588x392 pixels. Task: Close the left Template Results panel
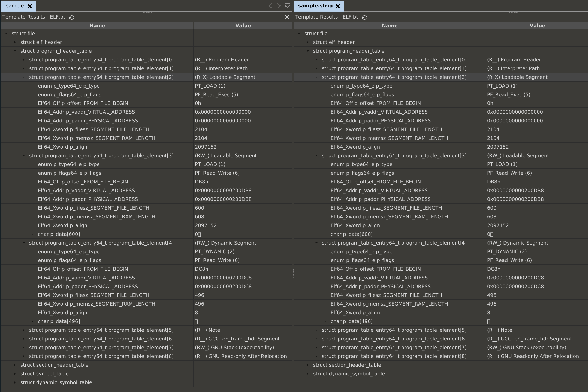click(287, 17)
